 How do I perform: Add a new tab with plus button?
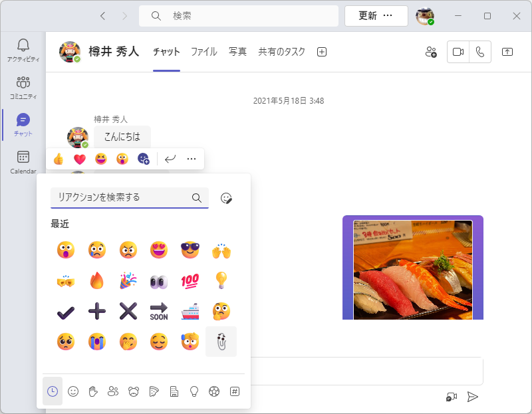tap(321, 51)
